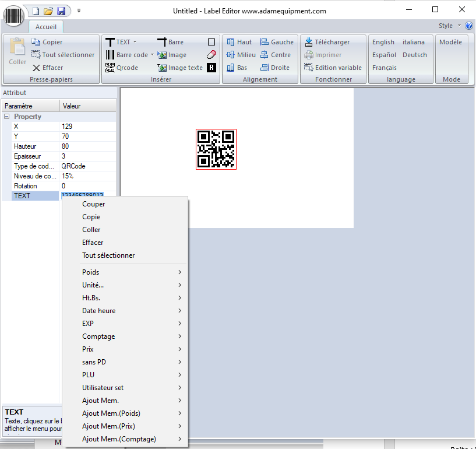Align selection using Milieu
Screen dimensions: 476x449
pos(241,55)
